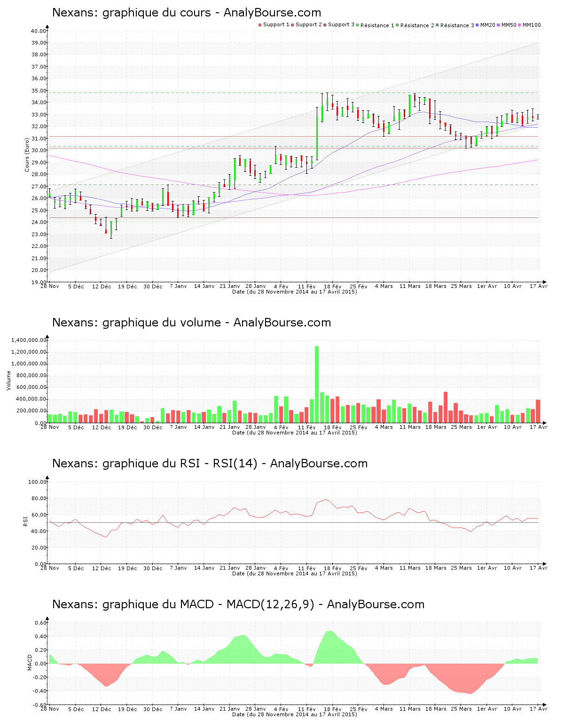Screen dimensions: 564x728
Task: Select the 'Support 2' legend label
Action: [309, 25]
